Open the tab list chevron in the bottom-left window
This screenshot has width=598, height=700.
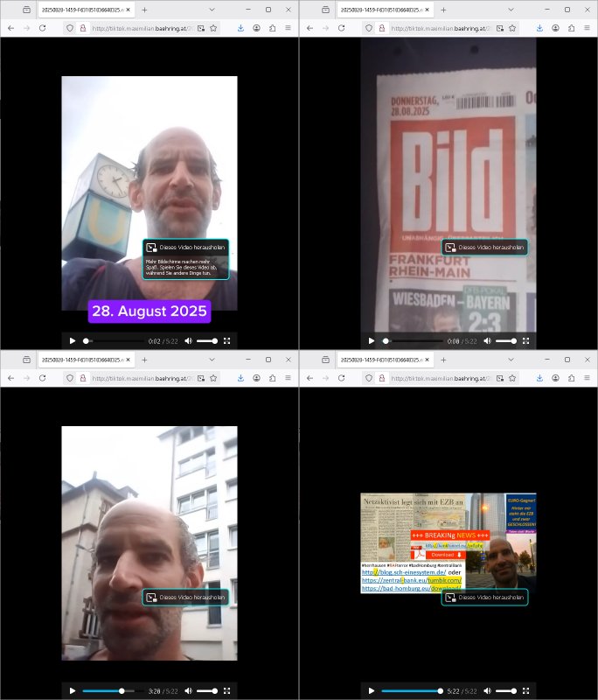(x=212, y=360)
